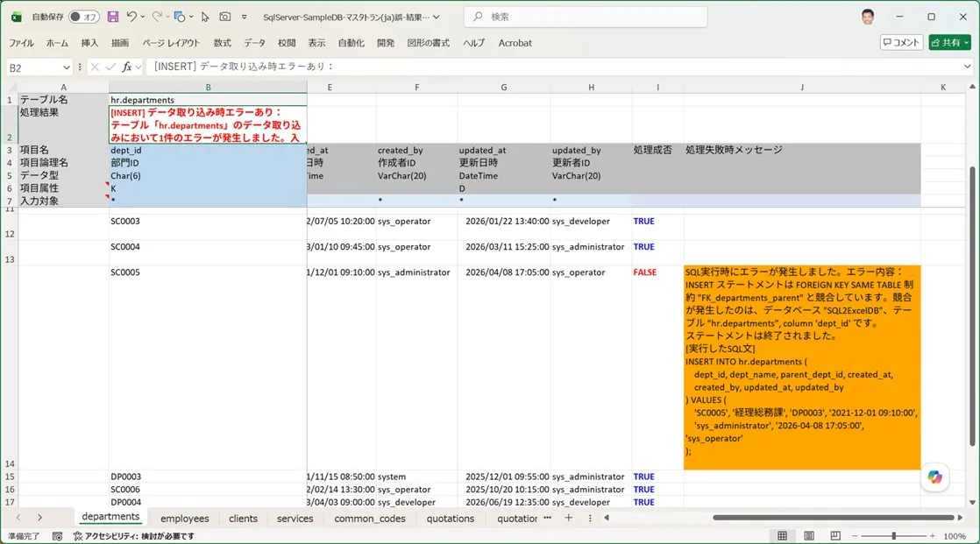Image resolution: width=980 pixels, height=544 pixels.
Task: Switch to the employees sheet
Action: coord(184,519)
